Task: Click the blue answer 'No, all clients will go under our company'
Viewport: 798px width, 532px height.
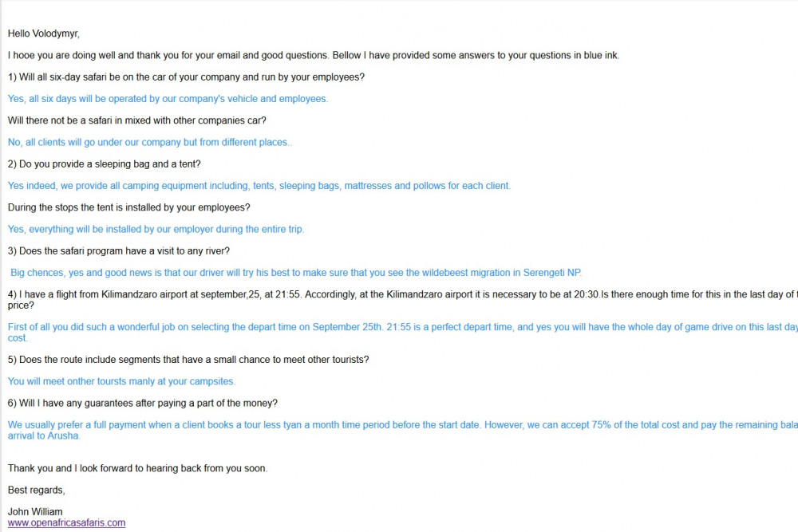Action: tap(150, 143)
